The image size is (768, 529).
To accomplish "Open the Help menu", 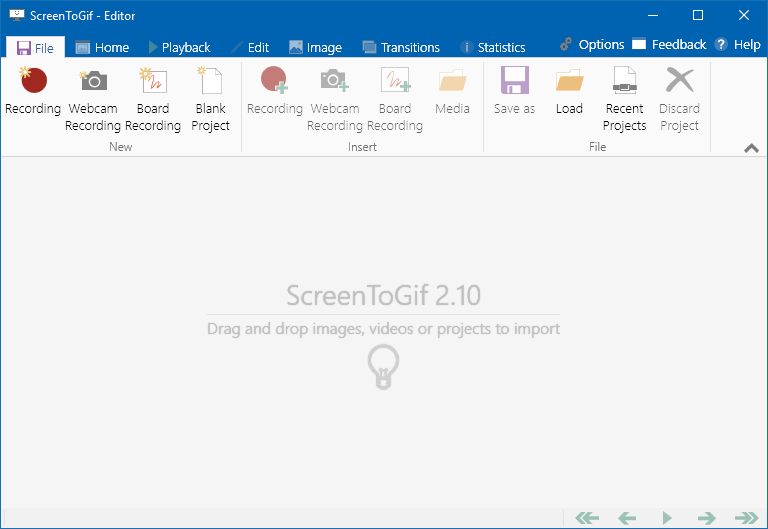I will pos(738,45).
